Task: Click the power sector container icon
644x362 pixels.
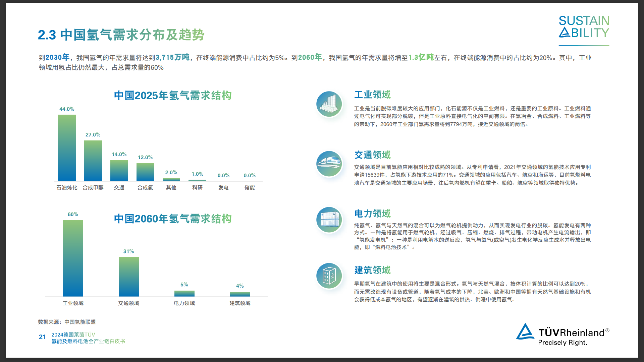Action: (329, 220)
